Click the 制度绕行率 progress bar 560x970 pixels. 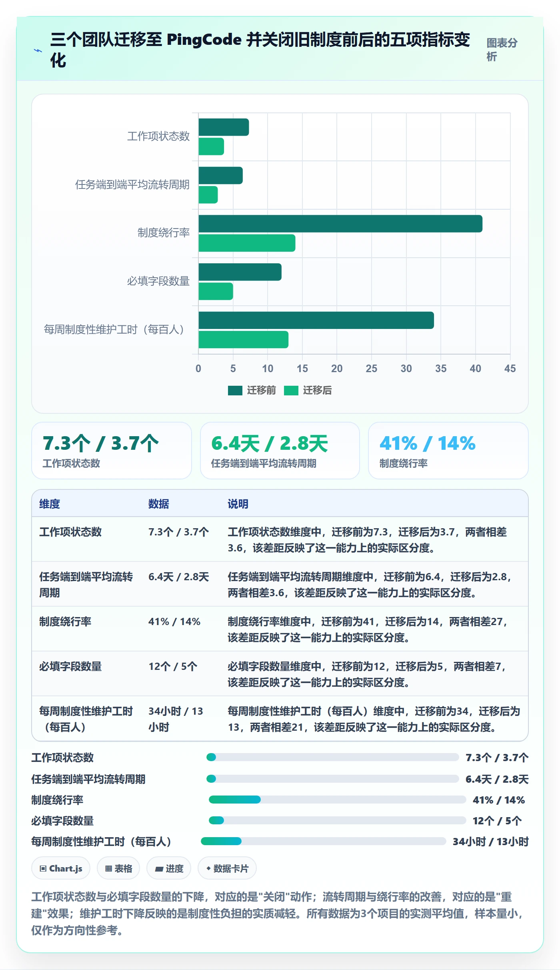(x=337, y=800)
